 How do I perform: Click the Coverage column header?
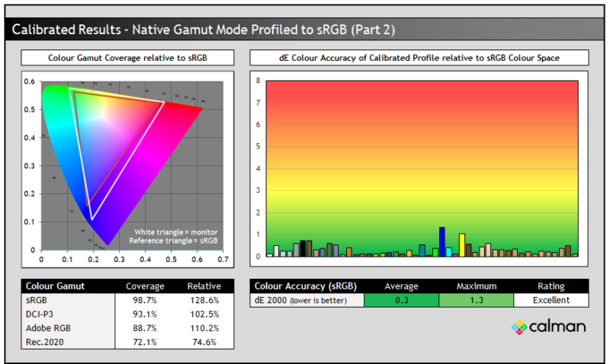[x=145, y=286]
